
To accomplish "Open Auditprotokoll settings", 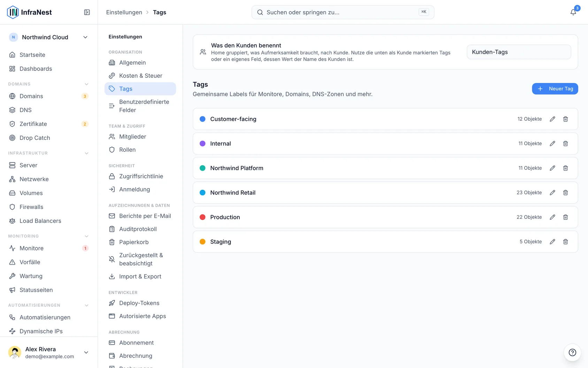I will tap(140, 229).
